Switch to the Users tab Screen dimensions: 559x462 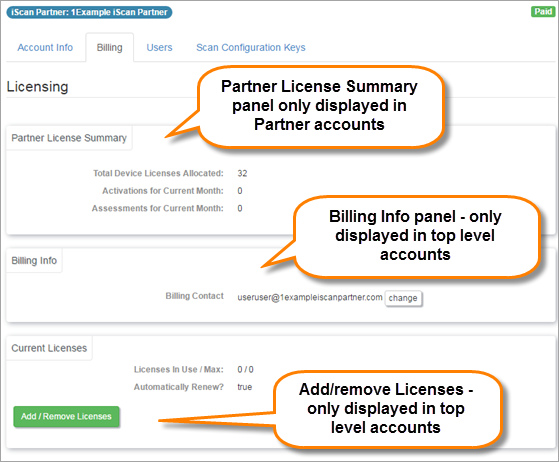point(159,47)
